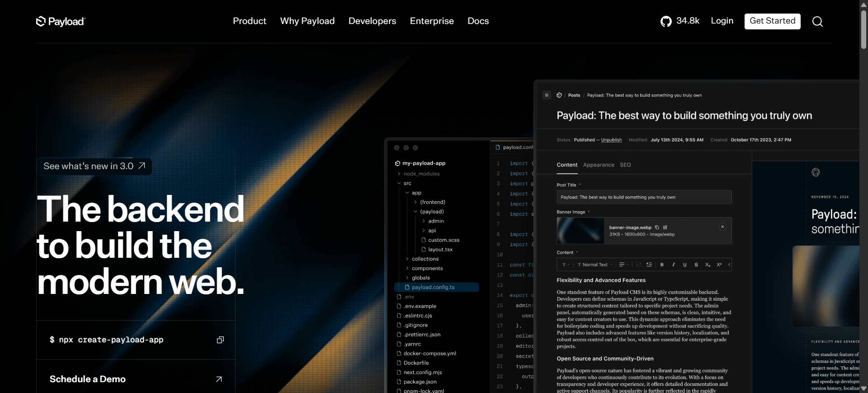
Task: Open the text alignment dropdown
Action: pos(624,265)
